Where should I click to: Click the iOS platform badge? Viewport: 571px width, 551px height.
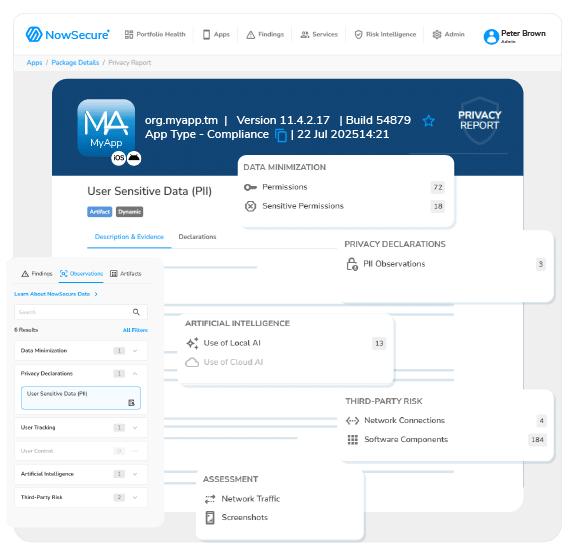tap(118, 158)
